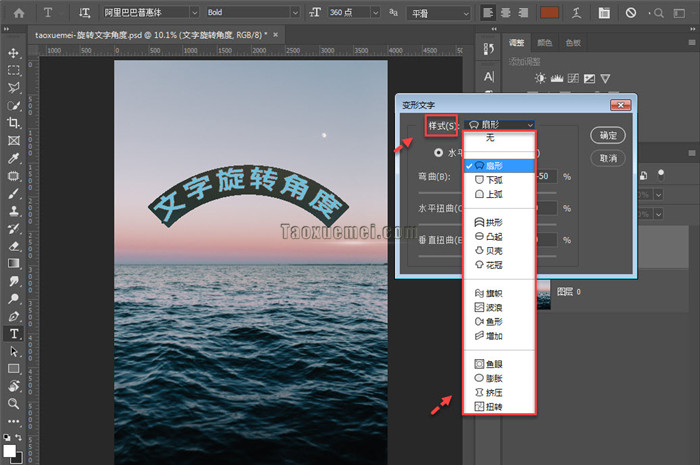Select the Frame tool
This screenshot has width=700, height=465.
click(x=13, y=141)
